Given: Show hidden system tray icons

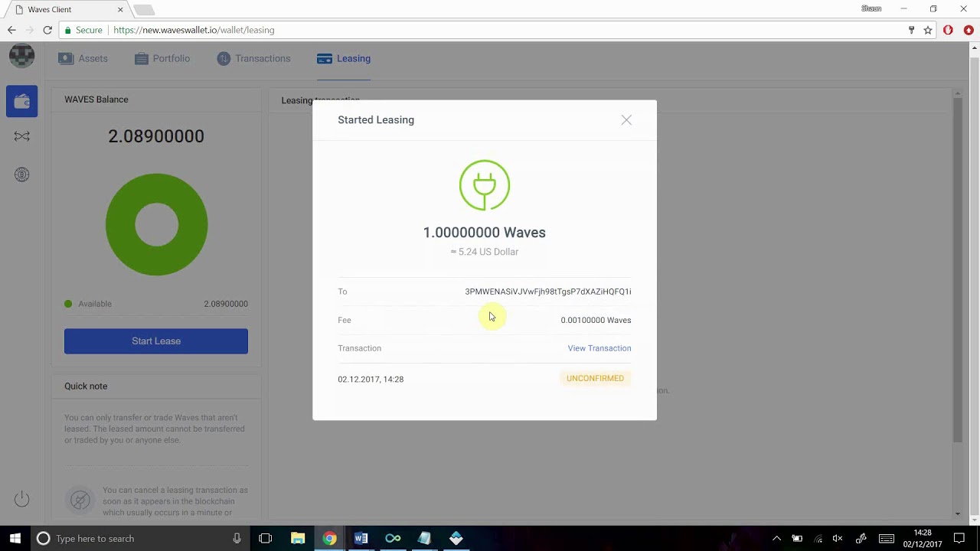Looking at the screenshot, I should click(776, 538).
